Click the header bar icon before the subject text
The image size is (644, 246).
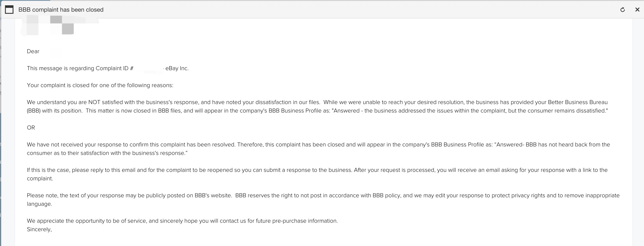(x=10, y=10)
